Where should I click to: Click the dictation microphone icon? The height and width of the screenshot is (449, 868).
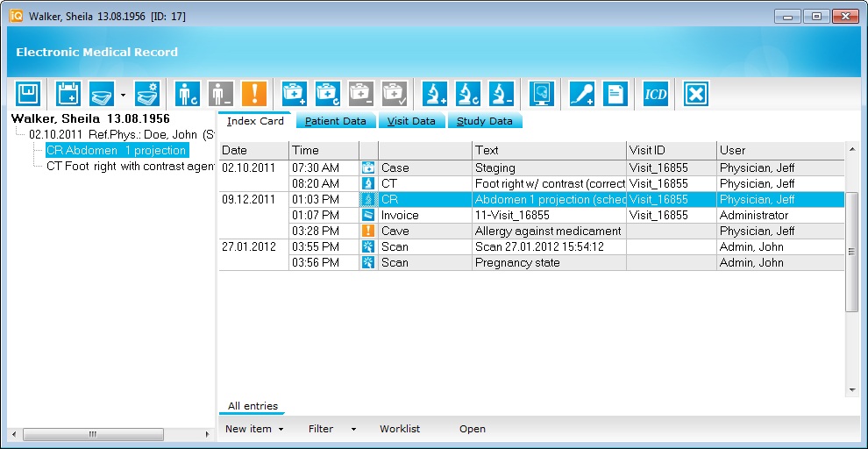coord(581,93)
